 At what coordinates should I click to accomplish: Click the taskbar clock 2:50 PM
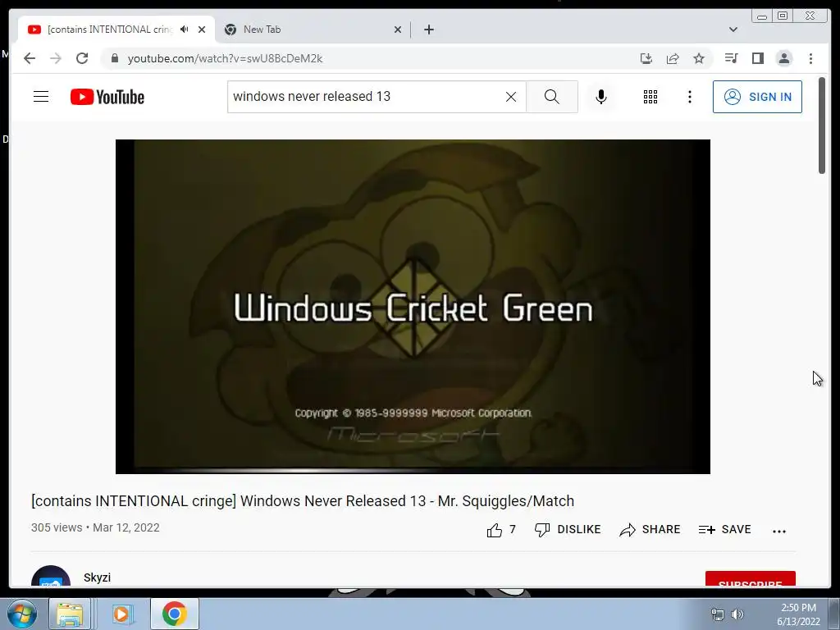point(798,614)
